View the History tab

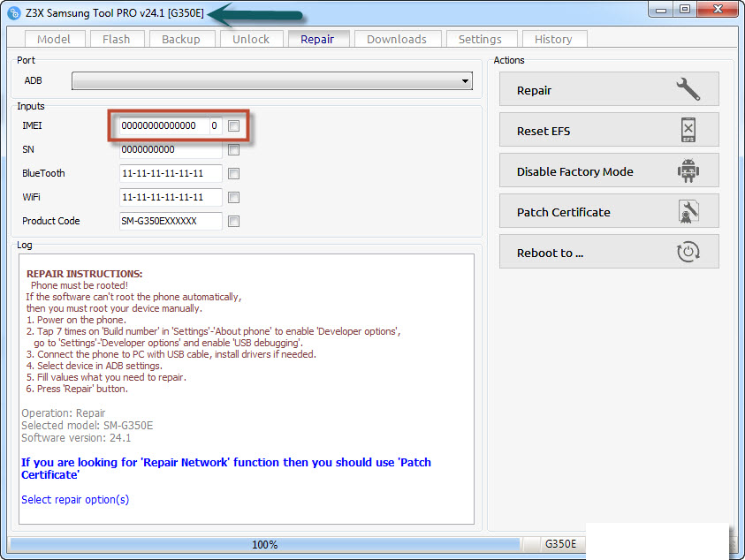554,39
